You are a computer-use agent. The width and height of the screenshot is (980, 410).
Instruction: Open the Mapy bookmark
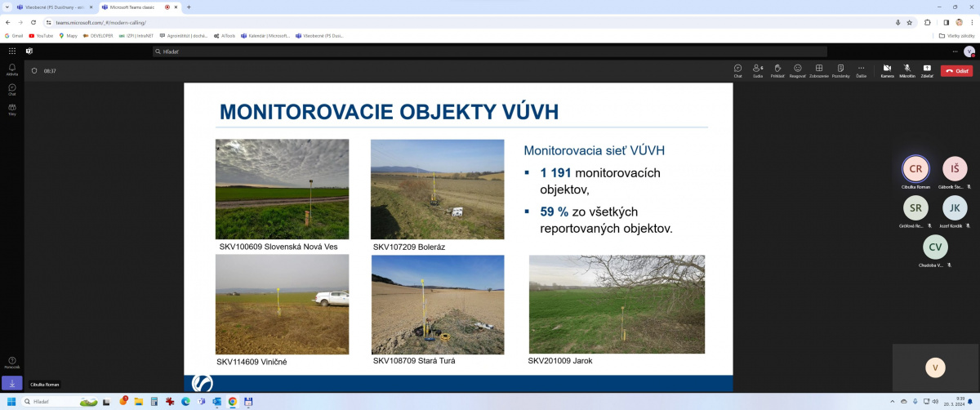(x=69, y=36)
